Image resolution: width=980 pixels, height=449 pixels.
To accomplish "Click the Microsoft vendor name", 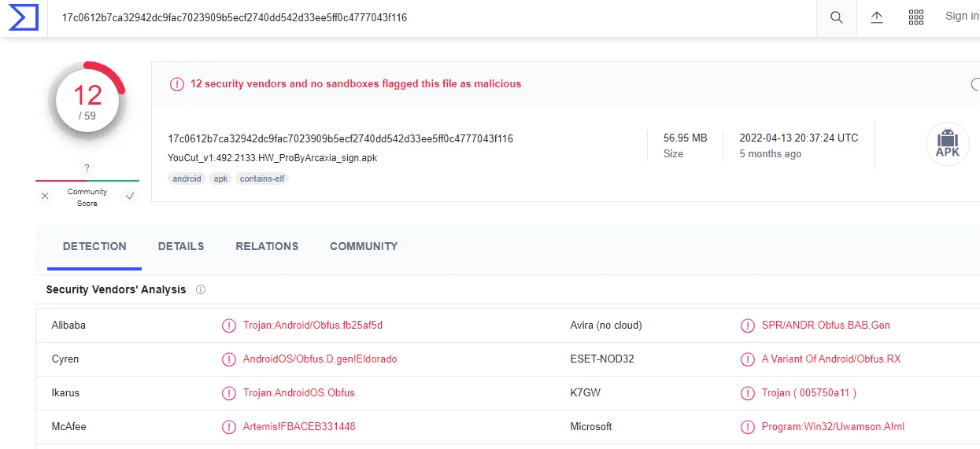I will click(x=591, y=426).
